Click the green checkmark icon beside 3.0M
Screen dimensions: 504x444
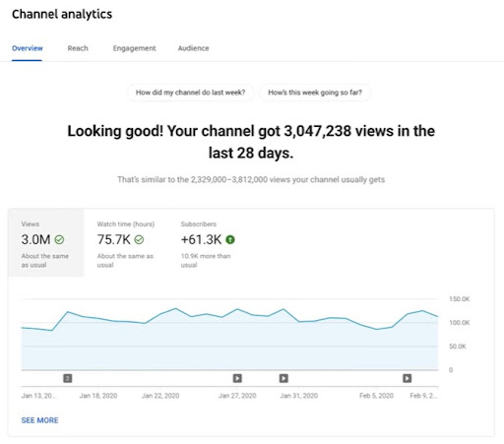click(59, 240)
